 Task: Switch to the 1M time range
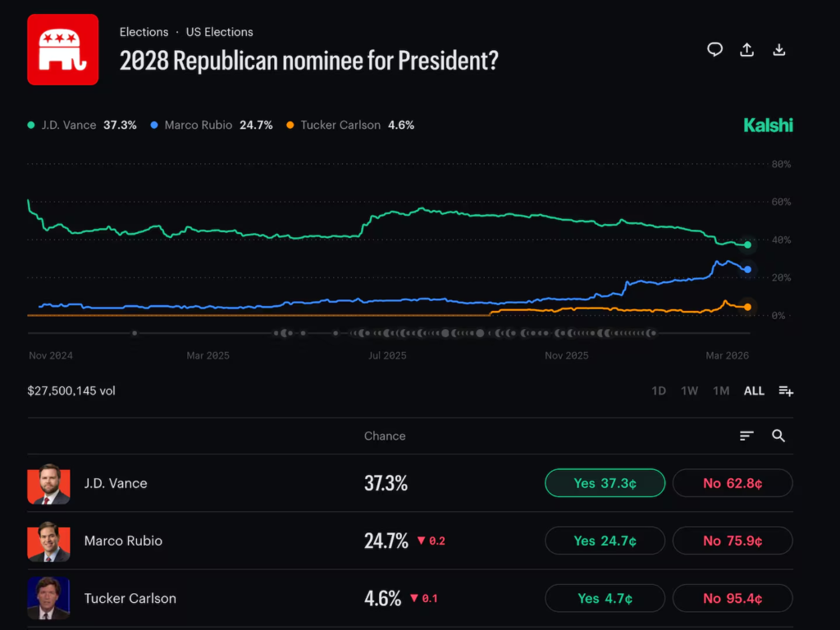(x=720, y=390)
